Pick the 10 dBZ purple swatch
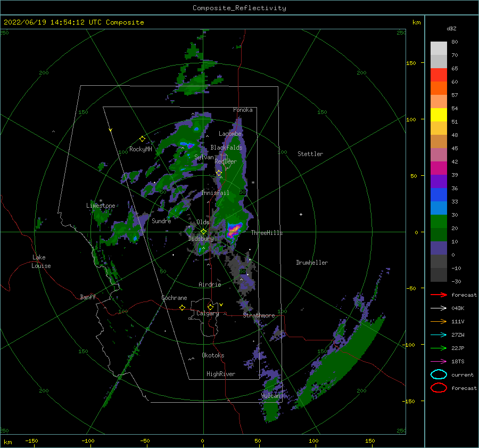 click(439, 248)
